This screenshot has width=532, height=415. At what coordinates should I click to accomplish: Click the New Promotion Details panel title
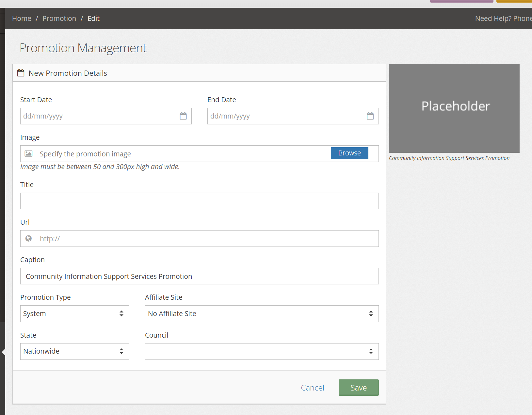(68, 73)
